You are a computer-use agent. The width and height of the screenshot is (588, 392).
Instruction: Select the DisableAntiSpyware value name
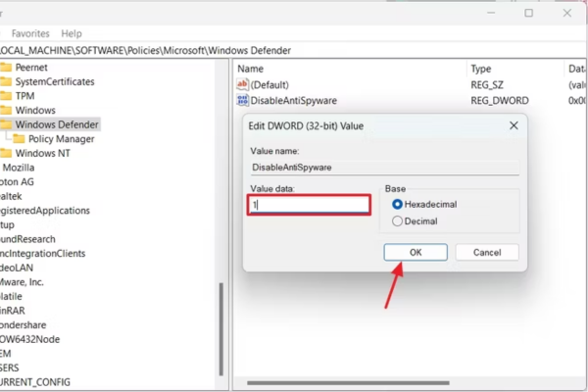pos(293,101)
